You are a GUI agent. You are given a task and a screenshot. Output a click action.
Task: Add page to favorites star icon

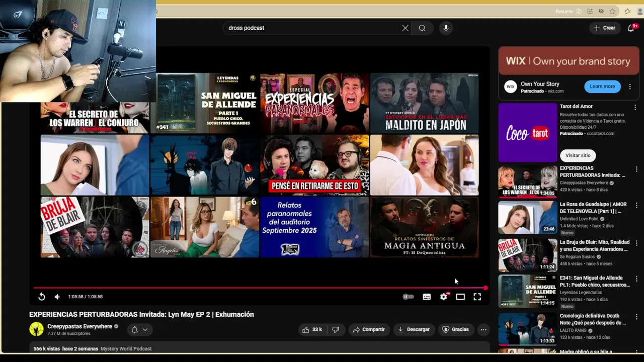tap(612, 12)
